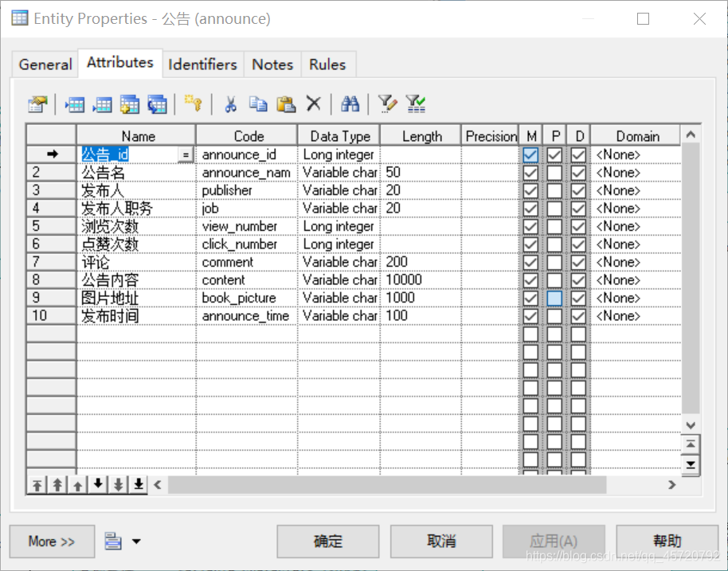The image size is (728, 571).
Task: Toggle P checkbox for announce_id row
Action: pyautogui.click(x=554, y=154)
